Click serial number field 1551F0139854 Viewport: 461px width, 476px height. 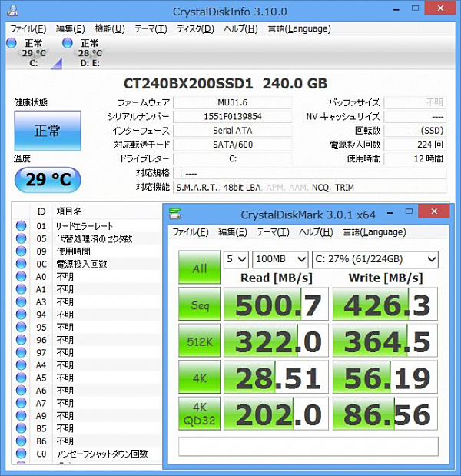[233, 117]
